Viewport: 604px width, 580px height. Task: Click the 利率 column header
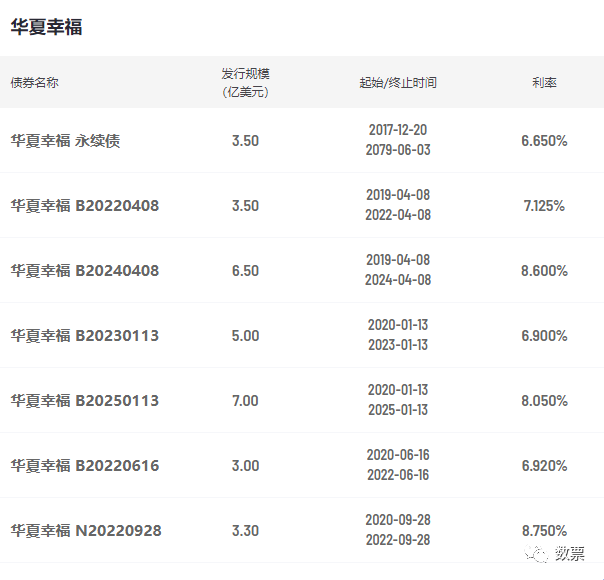pos(544,82)
